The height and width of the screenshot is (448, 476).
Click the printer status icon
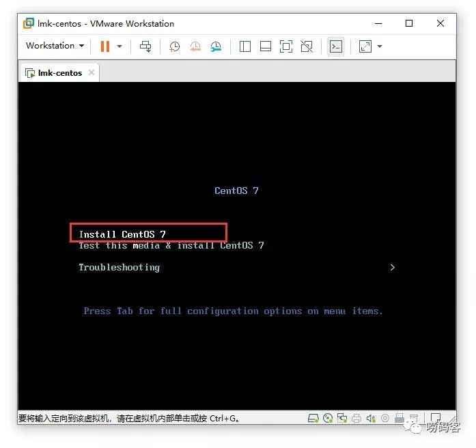pyautogui.click(x=356, y=419)
